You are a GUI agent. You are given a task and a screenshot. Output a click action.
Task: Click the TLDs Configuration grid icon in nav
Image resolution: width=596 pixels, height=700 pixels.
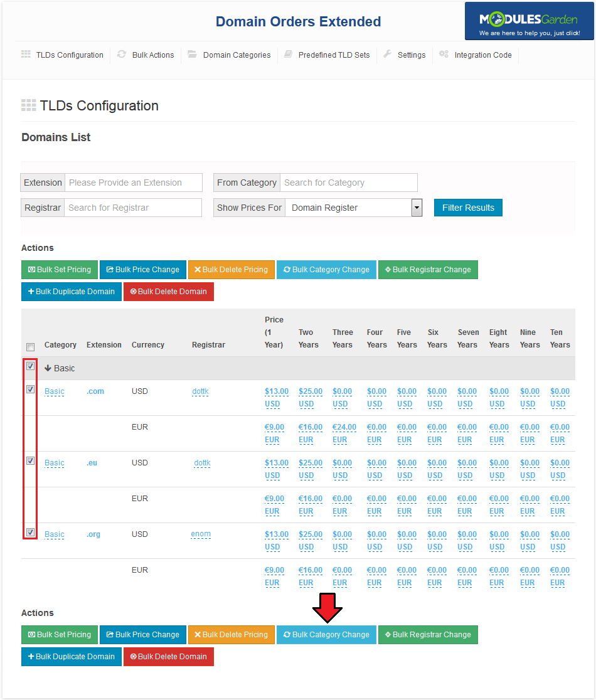[26, 55]
